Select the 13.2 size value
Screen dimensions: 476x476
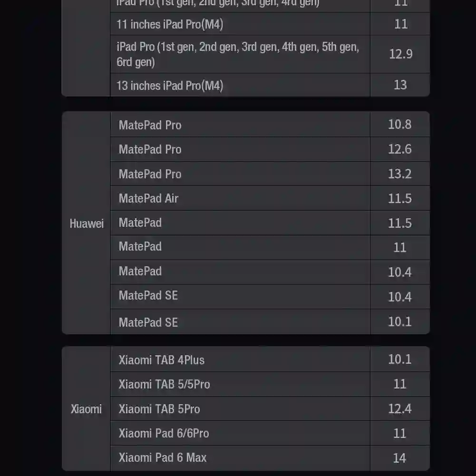[x=400, y=174]
